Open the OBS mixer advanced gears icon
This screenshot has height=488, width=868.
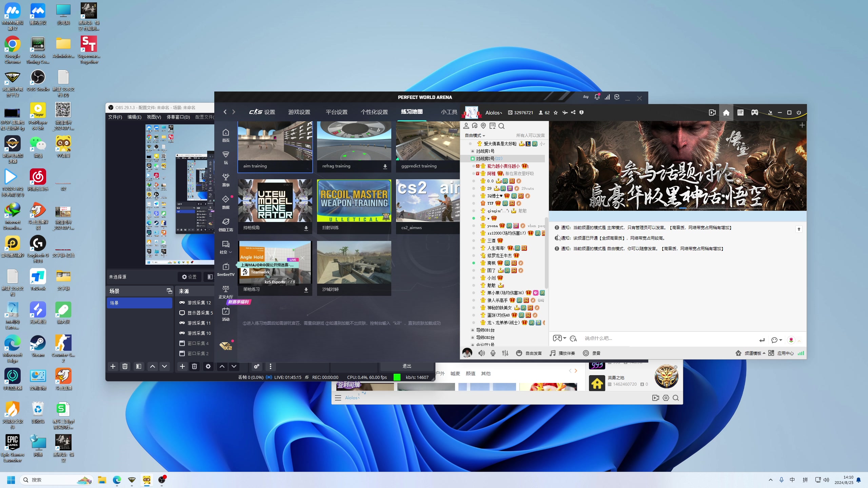click(257, 366)
